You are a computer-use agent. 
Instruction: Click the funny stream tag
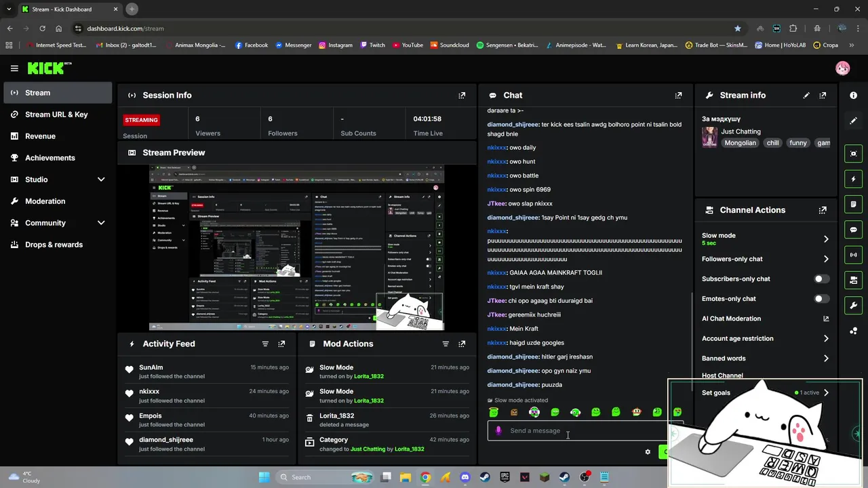click(x=798, y=143)
